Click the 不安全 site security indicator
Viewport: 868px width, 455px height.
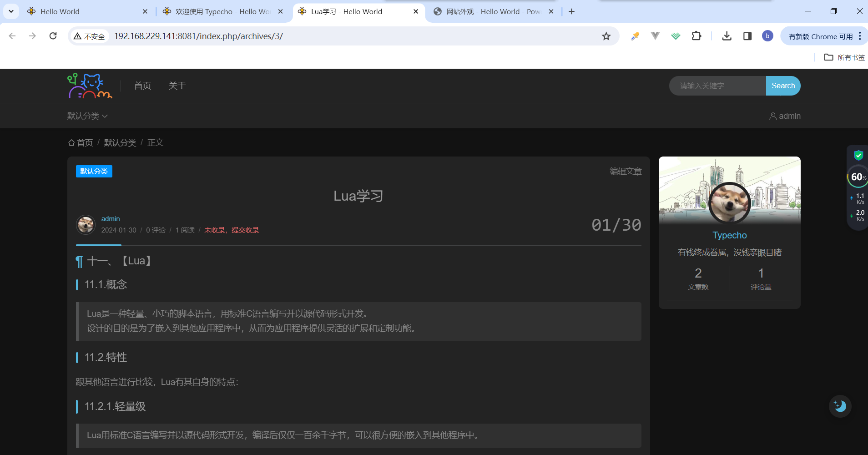pyautogui.click(x=89, y=36)
